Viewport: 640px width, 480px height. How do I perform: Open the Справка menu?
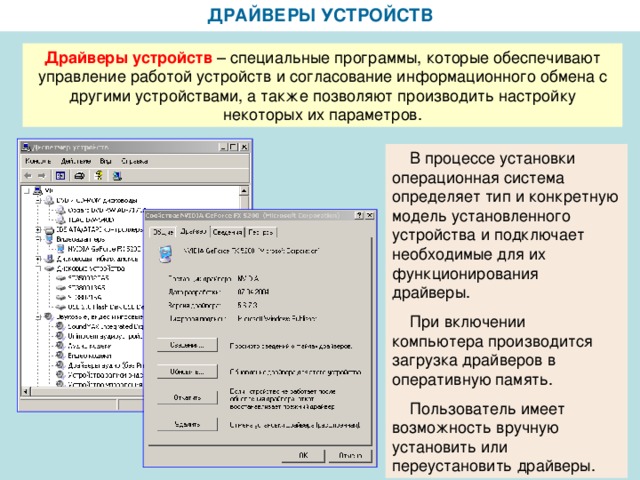click(x=135, y=161)
